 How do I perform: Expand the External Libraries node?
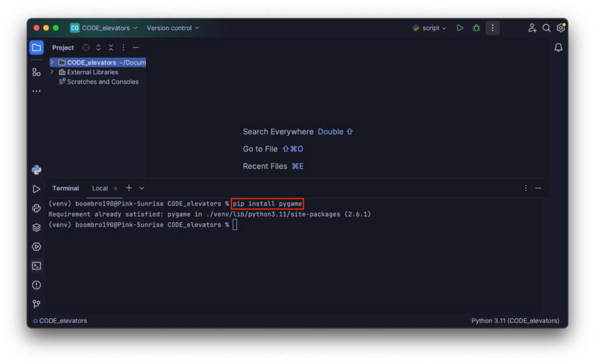pos(52,71)
